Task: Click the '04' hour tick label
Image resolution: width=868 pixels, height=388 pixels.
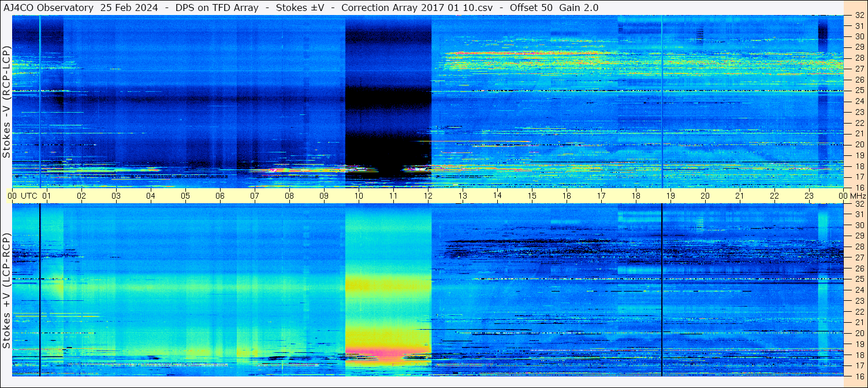Action: tap(151, 196)
